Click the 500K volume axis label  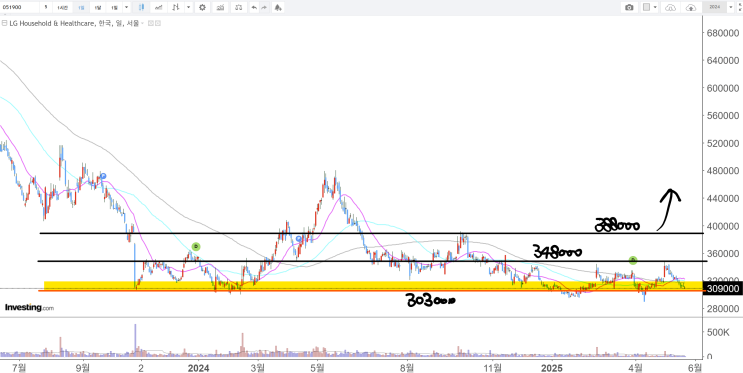tap(717, 333)
